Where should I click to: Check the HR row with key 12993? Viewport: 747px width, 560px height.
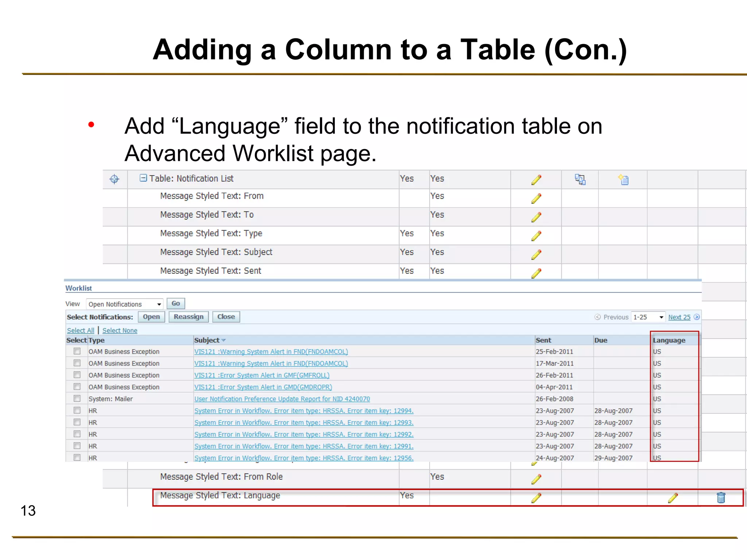click(77, 422)
